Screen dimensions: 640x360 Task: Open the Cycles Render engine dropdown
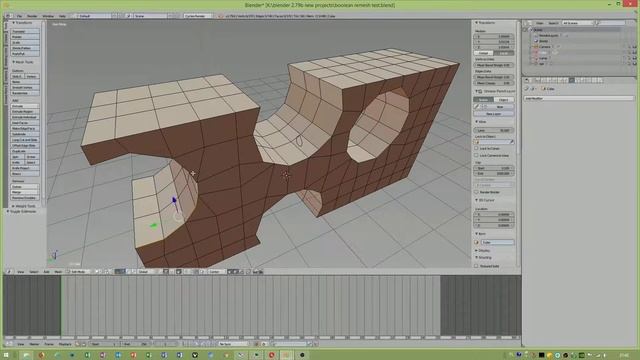[198, 16]
